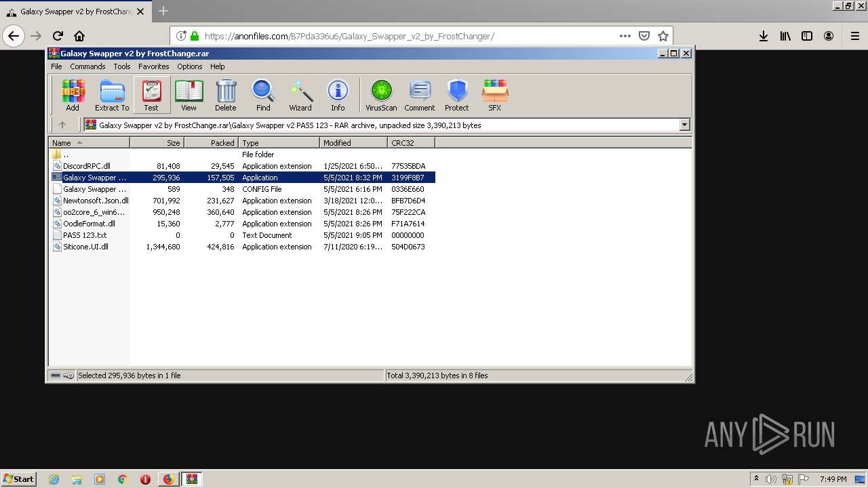Go back in Firefox
868x488 pixels.
click(x=14, y=36)
